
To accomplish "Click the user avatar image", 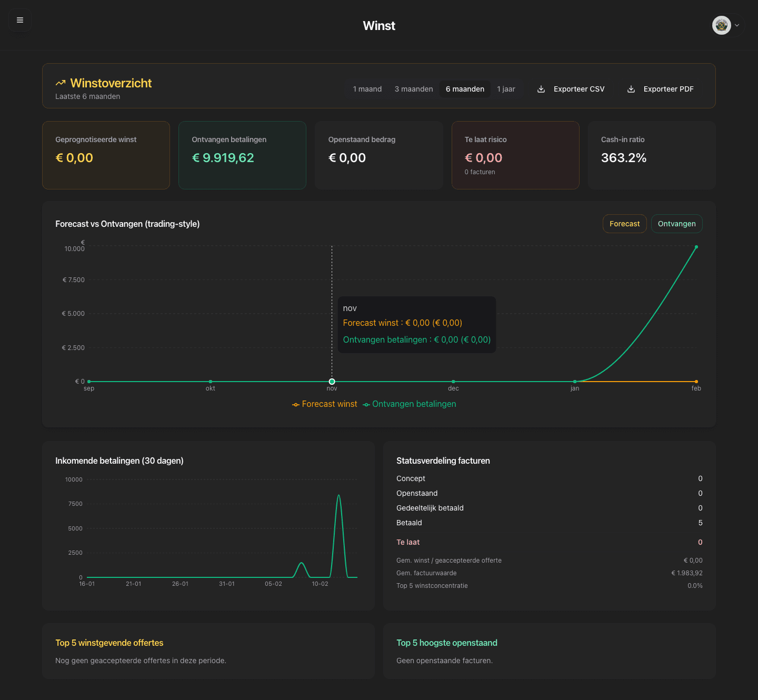I will click(x=721, y=25).
